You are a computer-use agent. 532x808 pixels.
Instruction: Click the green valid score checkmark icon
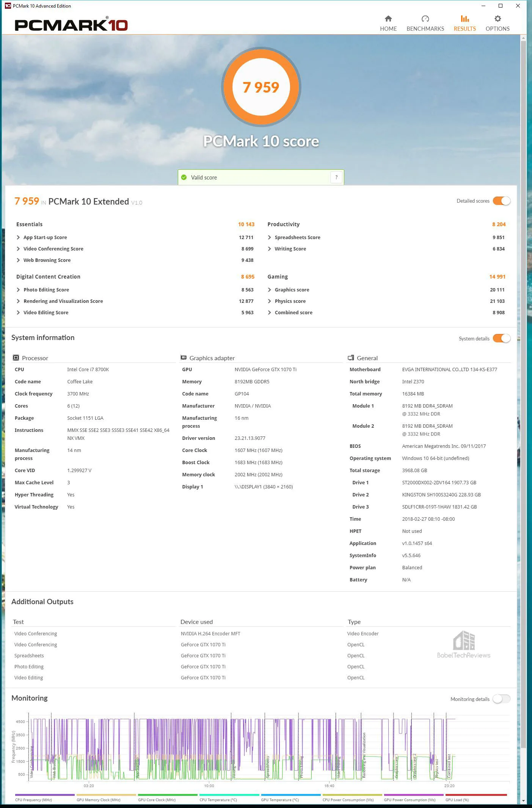(184, 177)
